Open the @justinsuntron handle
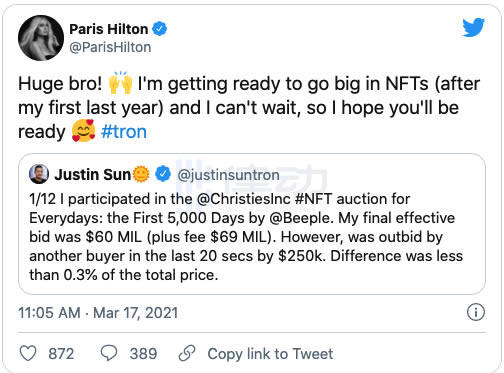This screenshot has height=373, width=504. (228, 175)
